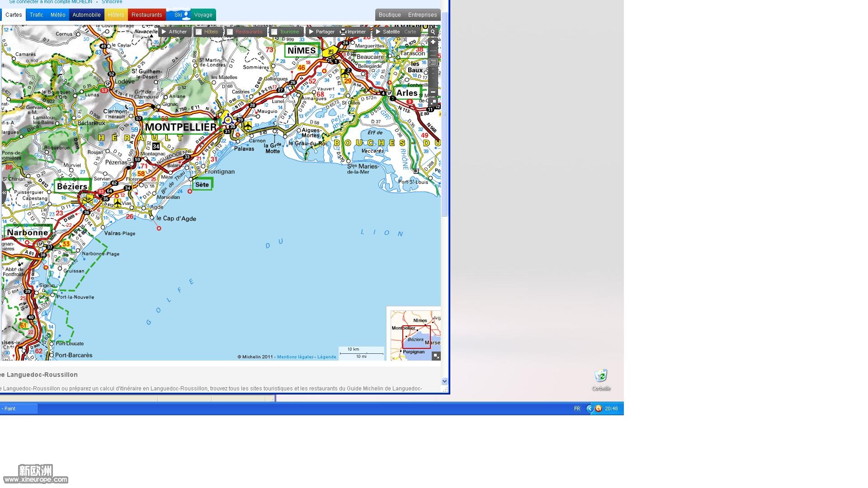Click the Aigues-Mortes label
The height and width of the screenshot is (488, 868).
click(311, 133)
